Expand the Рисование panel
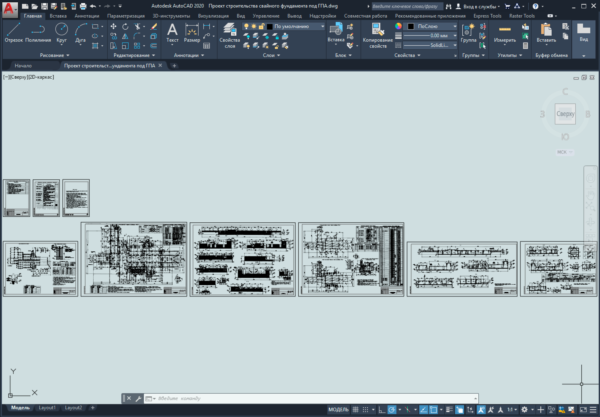Image resolution: width=600 pixels, height=417 pixels. point(54,55)
